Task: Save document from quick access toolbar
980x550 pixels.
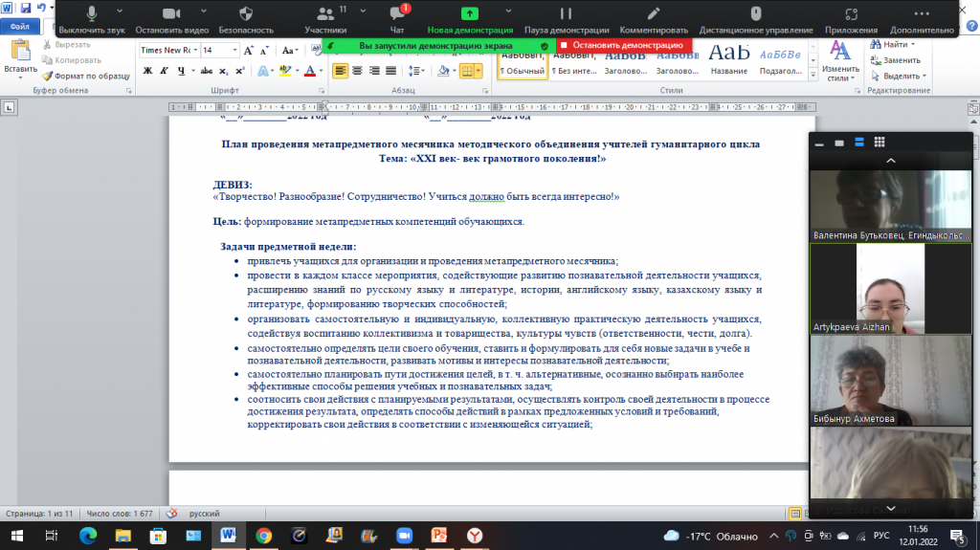Action: tap(26, 8)
